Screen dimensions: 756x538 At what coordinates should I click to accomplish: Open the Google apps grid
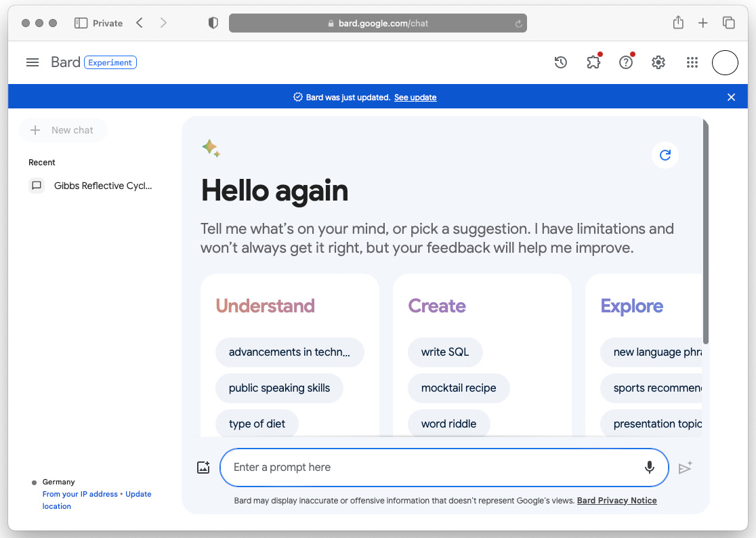click(x=692, y=62)
